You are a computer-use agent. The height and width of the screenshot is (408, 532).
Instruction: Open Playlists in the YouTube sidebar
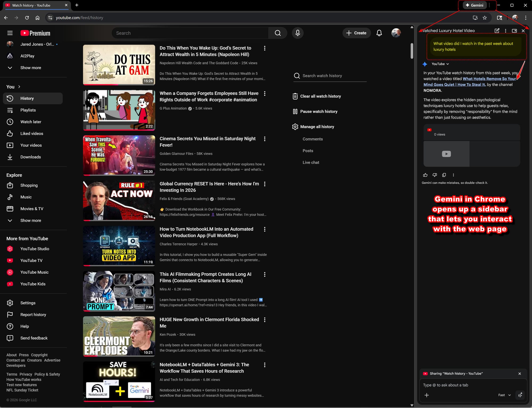[x=28, y=110]
